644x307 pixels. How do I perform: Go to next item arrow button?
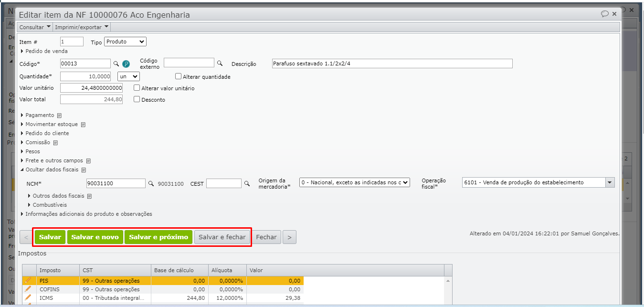289,237
